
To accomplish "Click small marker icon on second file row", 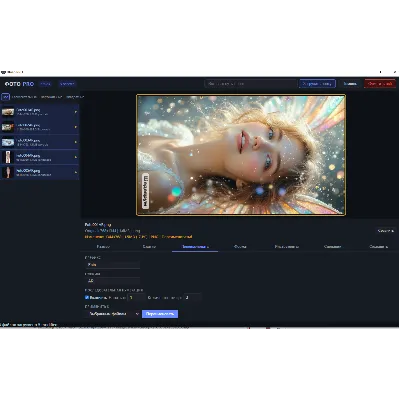I will [76, 127].
